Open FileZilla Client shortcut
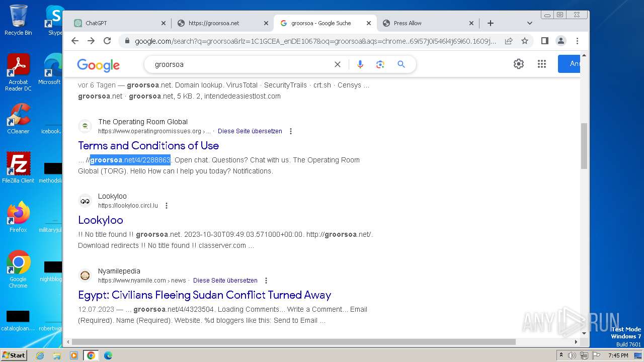Viewport: 644px width, 362px height. pyautogui.click(x=18, y=168)
